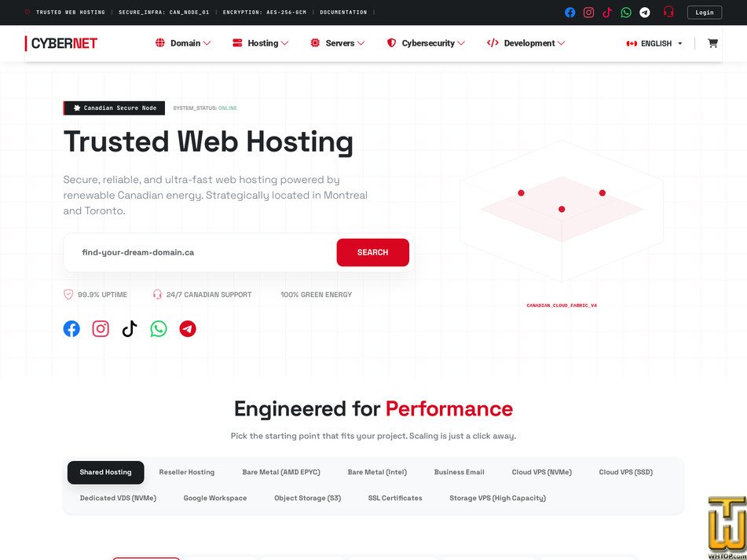Switch to Storage VPS (High Capacity) tab
Viewport: 747px width, 560px height.
point(497,498)
